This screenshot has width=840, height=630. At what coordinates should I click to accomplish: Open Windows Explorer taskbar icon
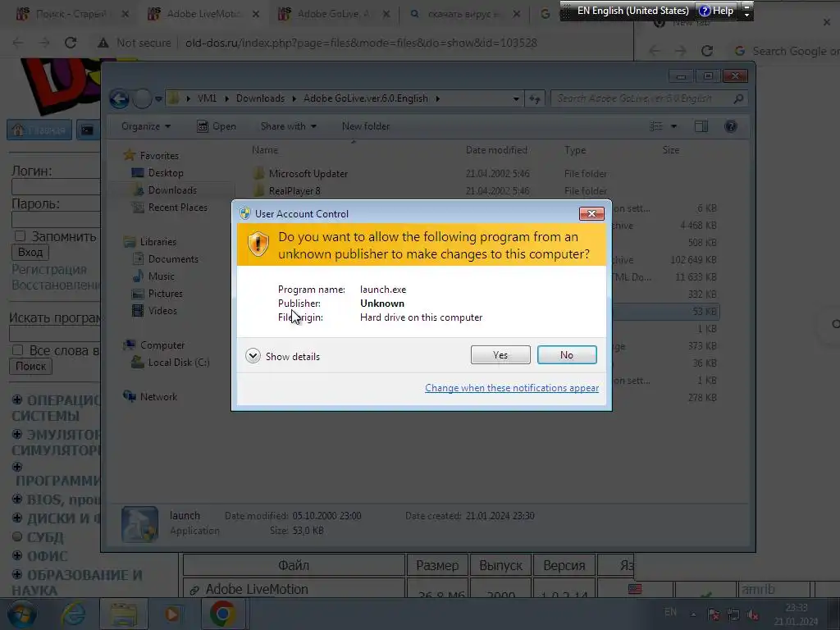(124, 614)
